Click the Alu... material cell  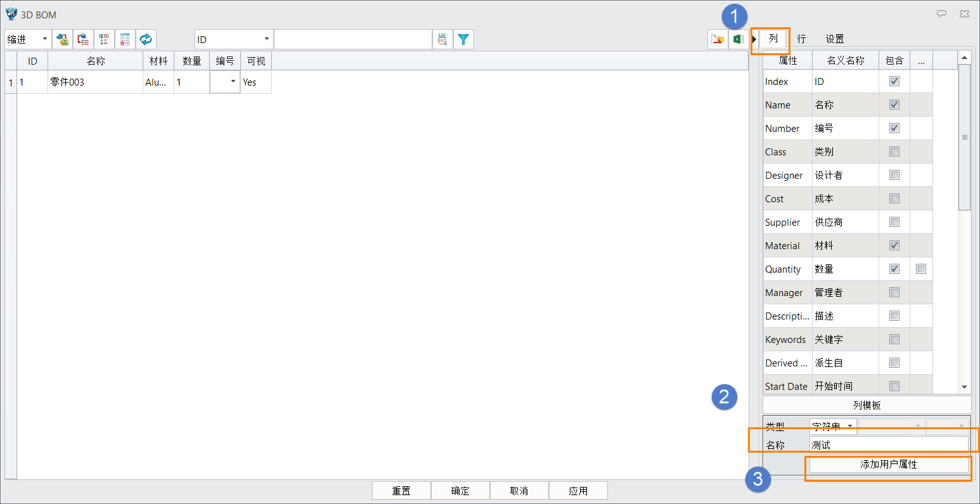pyautogui.click(x=158, y=82)
